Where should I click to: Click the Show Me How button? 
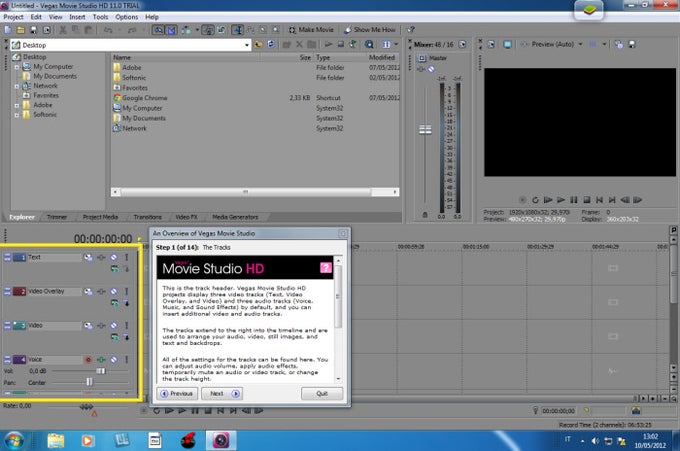click(x=370, y=30)
